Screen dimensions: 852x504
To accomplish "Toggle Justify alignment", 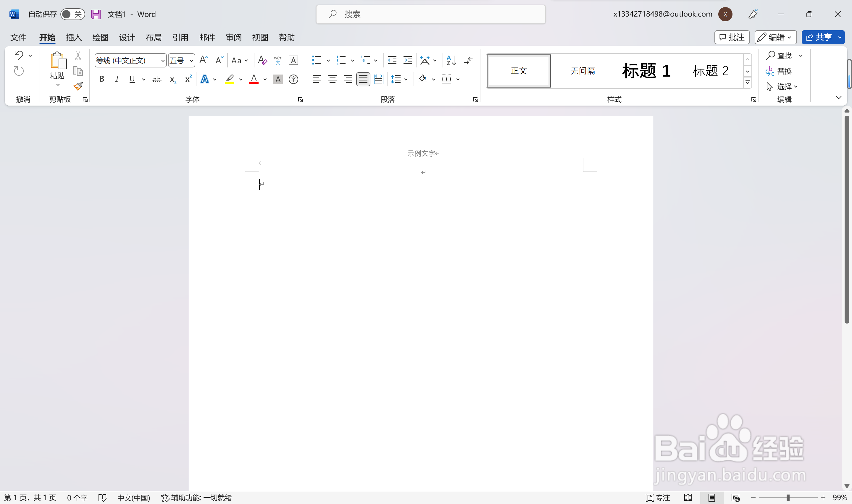I will [x=363, y=79].
